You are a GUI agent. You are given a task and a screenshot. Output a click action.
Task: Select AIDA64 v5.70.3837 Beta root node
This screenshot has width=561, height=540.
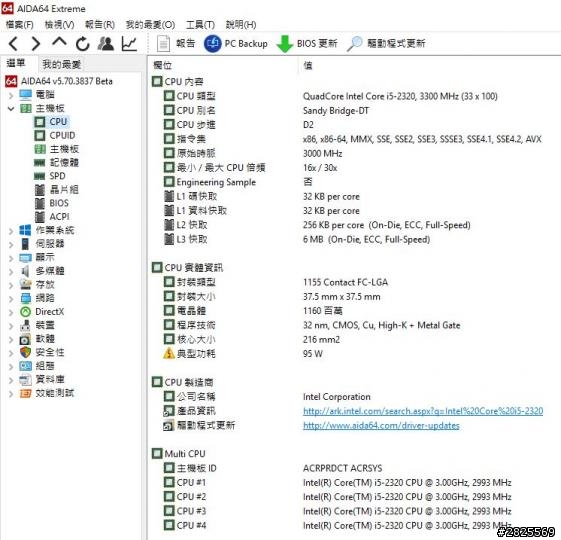click(x=67, y=81)
